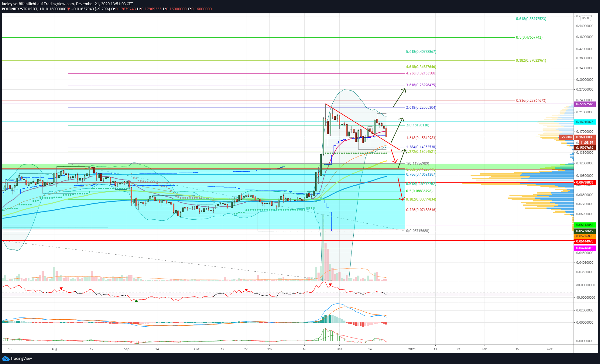
Task: Click the Aug date on the time axis
Action: (x=54, y=349)
